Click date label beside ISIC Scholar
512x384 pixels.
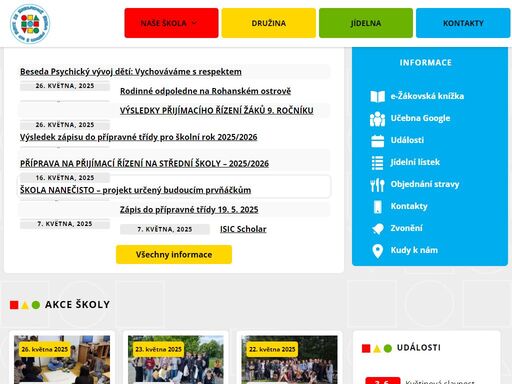click(165, 229)
